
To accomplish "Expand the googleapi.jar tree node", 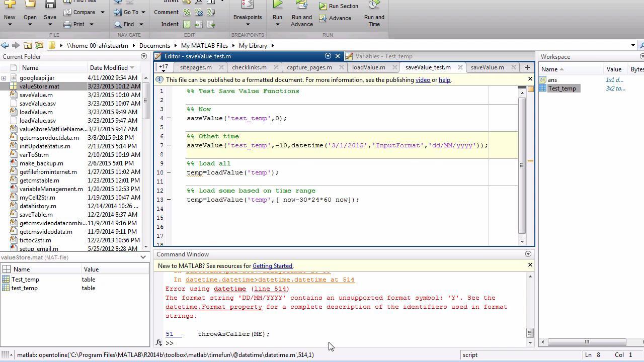I will pyautogui.click(x=4, y=78).
